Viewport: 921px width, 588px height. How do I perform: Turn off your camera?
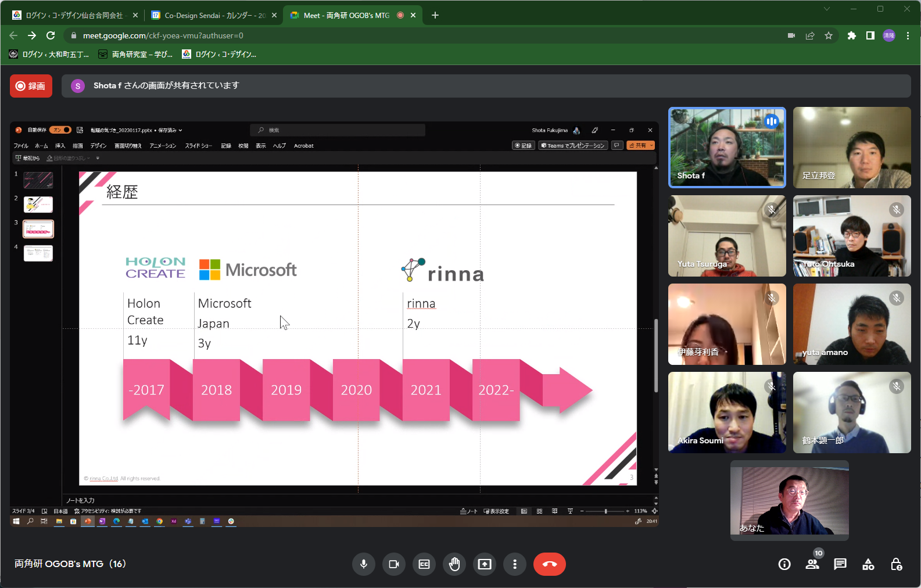pos(394,564)
